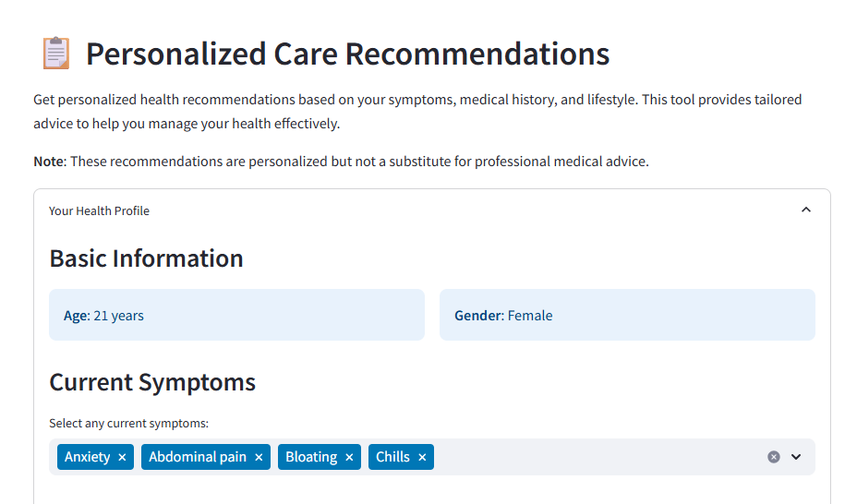This screenshot has width=857, height=504.
Task: Select the Bloating tag label
Action: pos(310,457)
